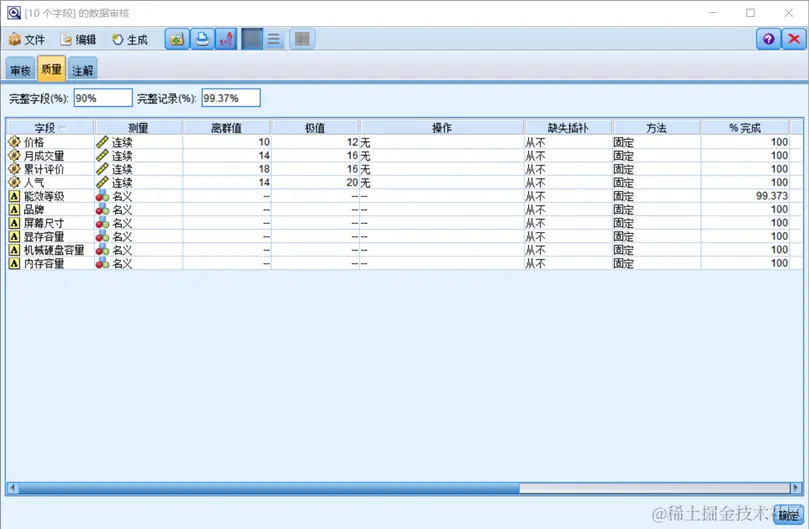The height and width of the screenshot is (529, 809).
Task: Select the table layout view toggle icon
Action: coord(302,39)
